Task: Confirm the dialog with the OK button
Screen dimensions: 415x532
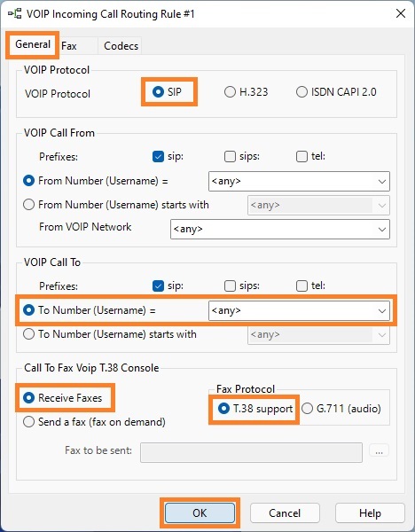Action: pyautogui.click(x=200, y=512)
